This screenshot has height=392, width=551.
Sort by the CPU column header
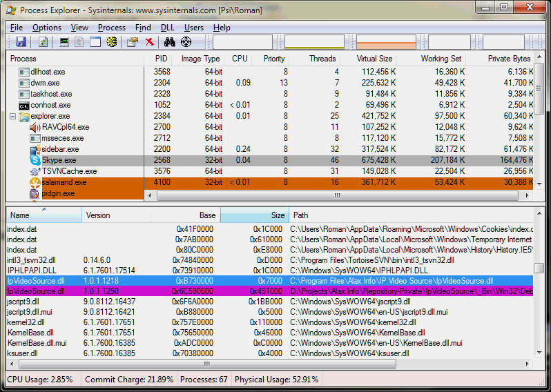(238, 59)
